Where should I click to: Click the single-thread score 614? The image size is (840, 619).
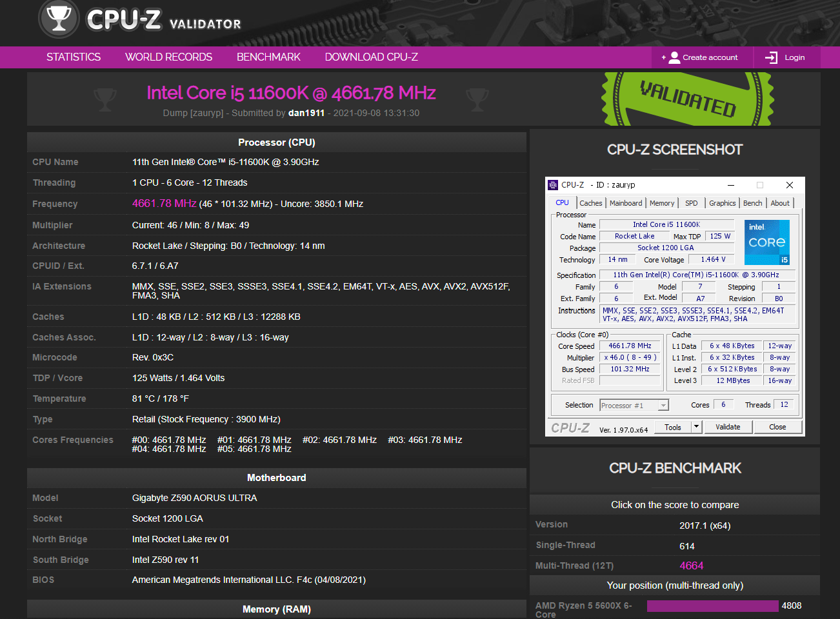coord(687,546)
